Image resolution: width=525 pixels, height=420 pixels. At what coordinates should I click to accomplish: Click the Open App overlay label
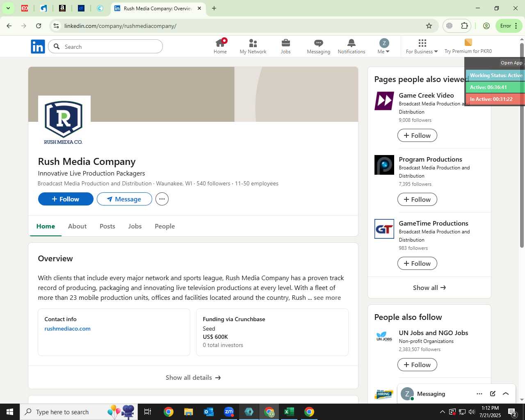click(511, 63)
